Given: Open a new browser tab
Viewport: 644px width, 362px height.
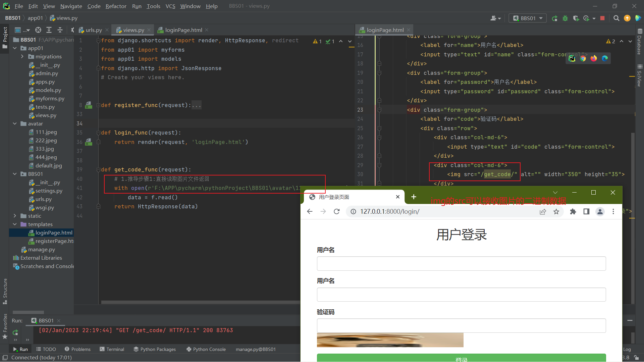Looking at the screenshot, I should point(414,197).
